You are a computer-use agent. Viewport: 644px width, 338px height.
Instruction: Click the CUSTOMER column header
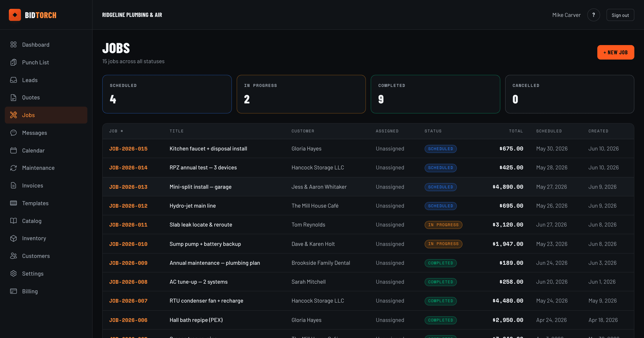coord(303,131)
